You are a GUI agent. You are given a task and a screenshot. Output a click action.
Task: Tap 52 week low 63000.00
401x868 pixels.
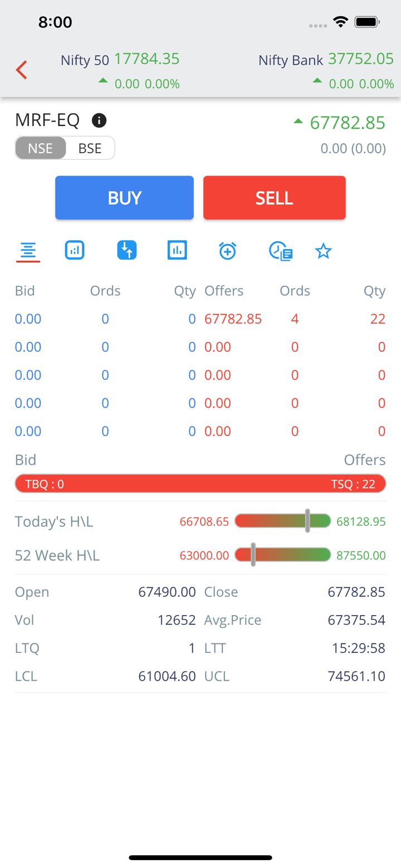click(x=204, y=555)
